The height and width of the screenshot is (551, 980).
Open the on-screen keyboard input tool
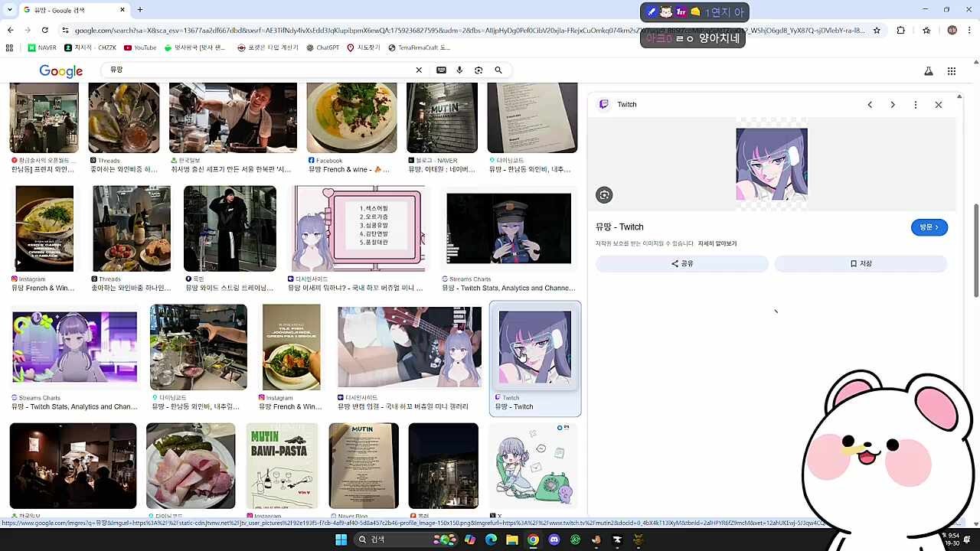441,70
